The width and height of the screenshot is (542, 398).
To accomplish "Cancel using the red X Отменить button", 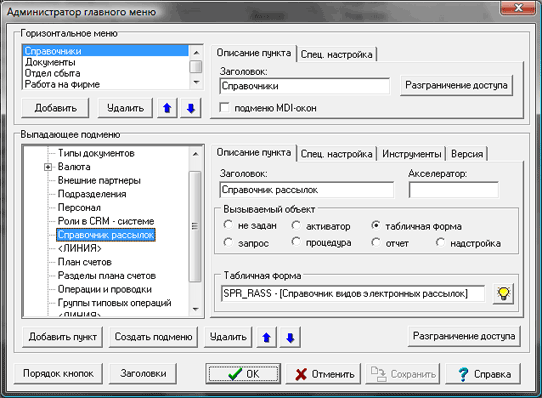I will coord(323,374).
